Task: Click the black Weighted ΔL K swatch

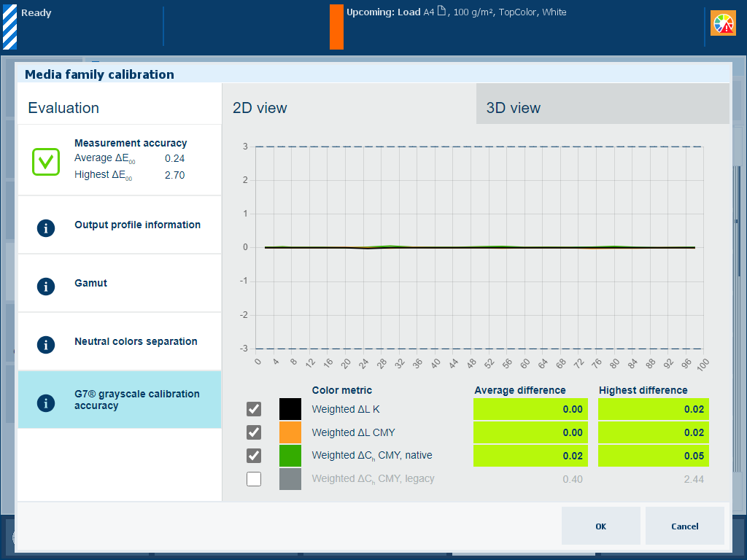Action: (x=290, y=409)
